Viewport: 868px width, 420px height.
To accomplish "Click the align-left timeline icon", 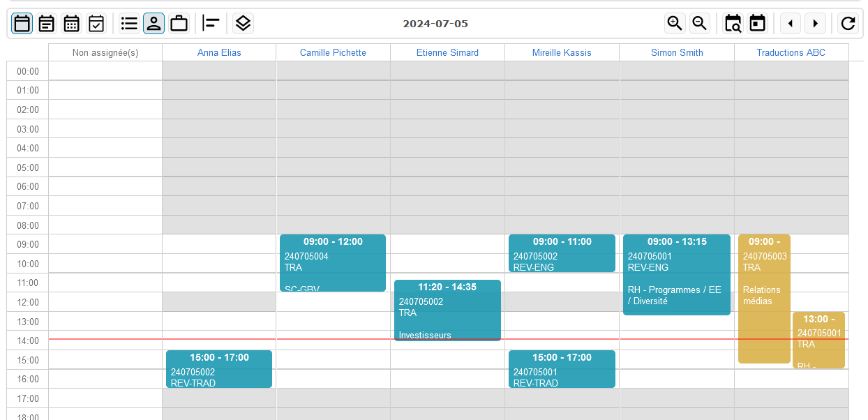I will [211, 24].
